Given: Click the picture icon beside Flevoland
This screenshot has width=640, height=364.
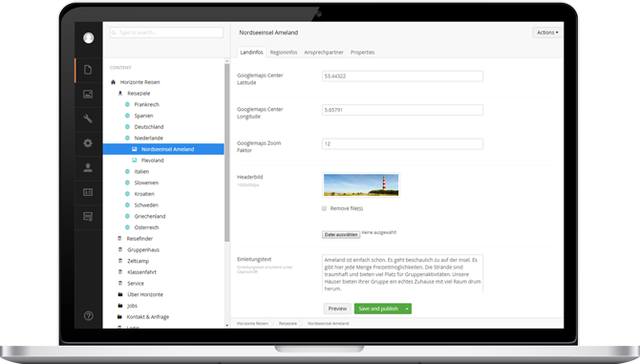Looking at the screenshot, I should [x=135, y=161].
